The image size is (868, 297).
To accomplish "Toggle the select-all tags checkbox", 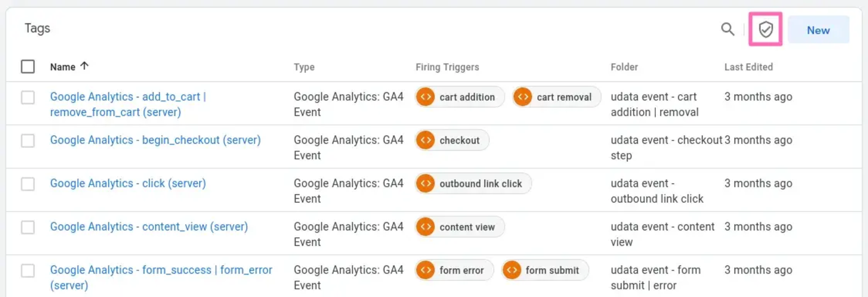I will click(x=28, y=66).
